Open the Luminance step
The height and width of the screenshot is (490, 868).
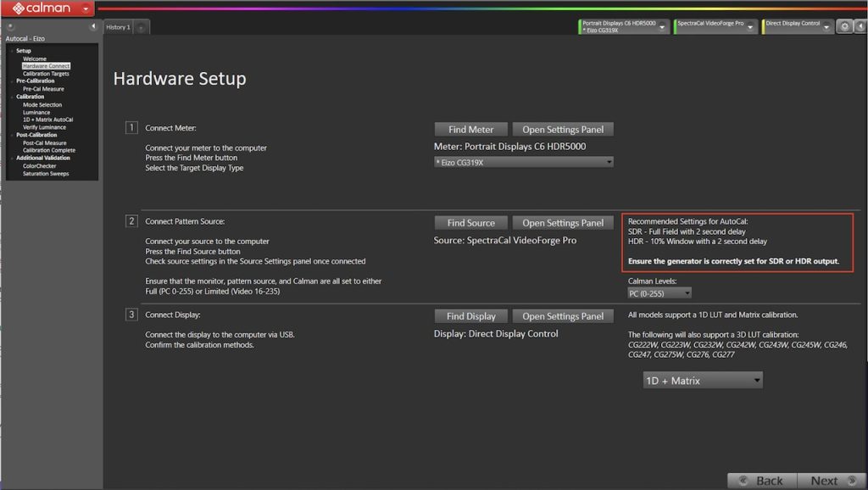pos(36,113)
